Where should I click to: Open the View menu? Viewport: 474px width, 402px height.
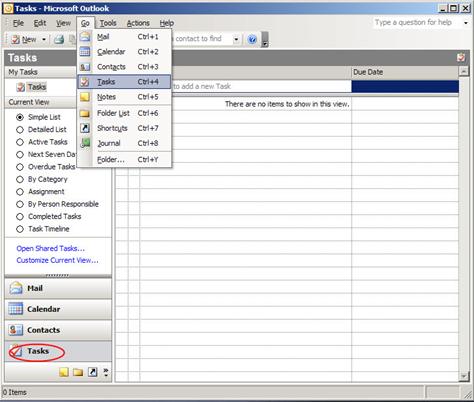(x=63, y=23)
